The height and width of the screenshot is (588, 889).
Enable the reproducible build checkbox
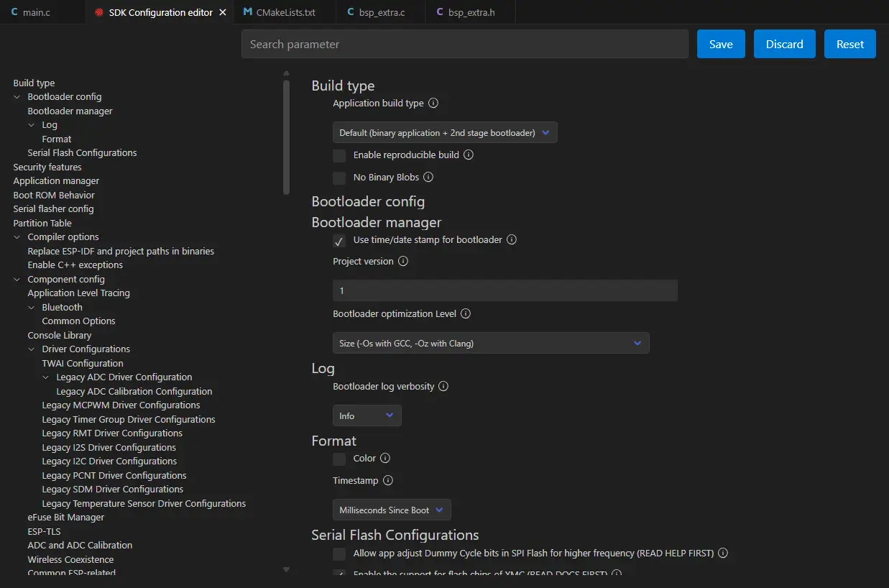point(339,155)
